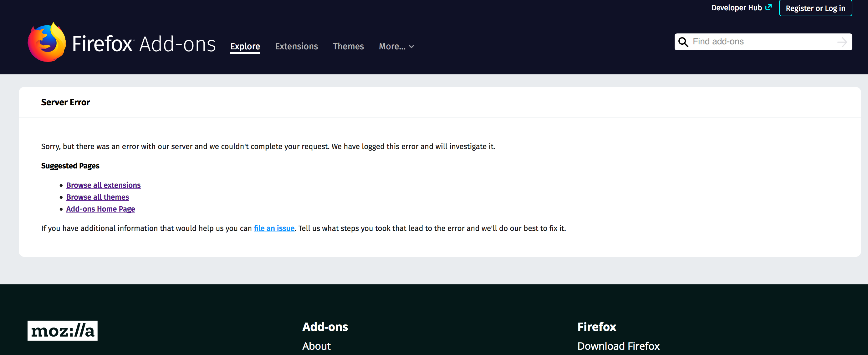Click the Firefox Add-ons title text
Viewport: 868px width, 355px height.
[x=144, y=44]
